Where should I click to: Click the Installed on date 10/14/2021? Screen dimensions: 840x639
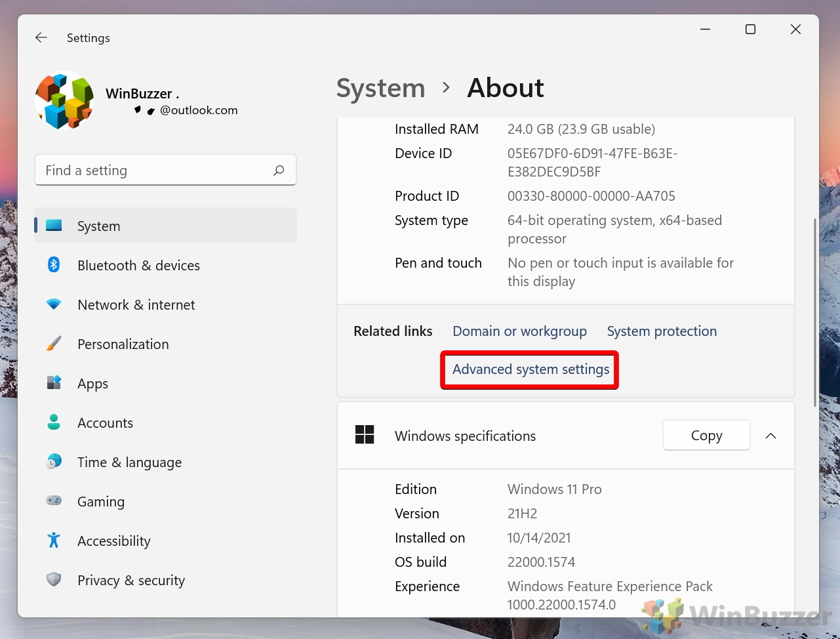coord(539,538)
